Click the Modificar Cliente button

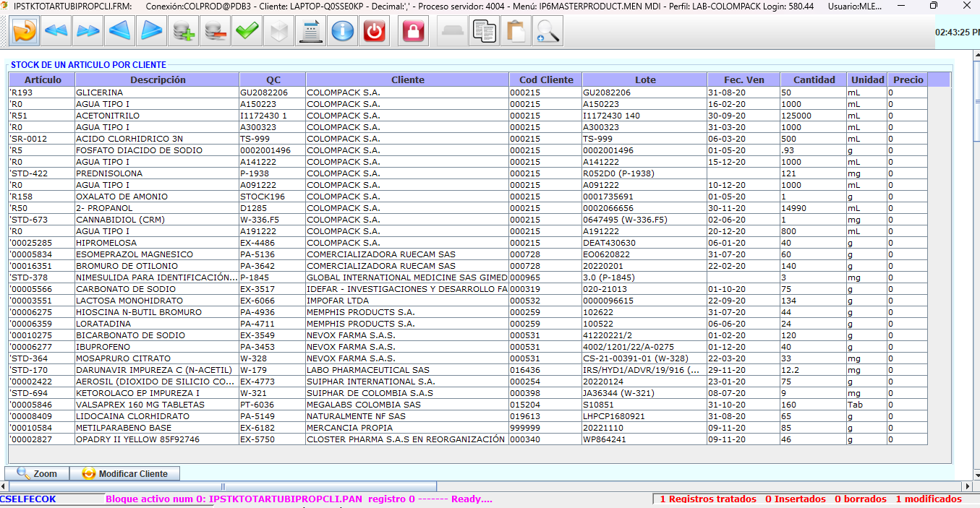[x=124, y=474]
